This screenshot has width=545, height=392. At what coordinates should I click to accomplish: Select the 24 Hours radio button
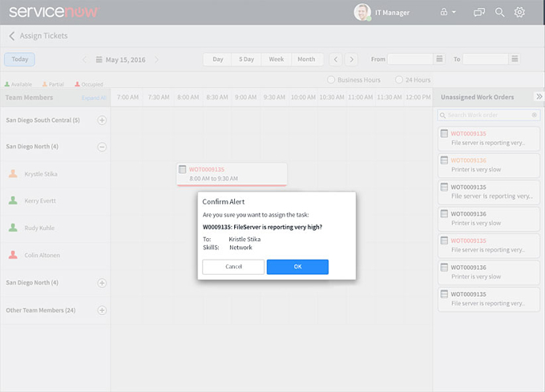click(399, 79)
